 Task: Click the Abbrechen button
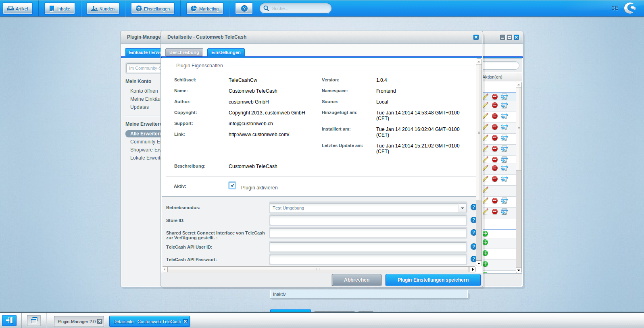pyautogui.click(x=356, y=280)
